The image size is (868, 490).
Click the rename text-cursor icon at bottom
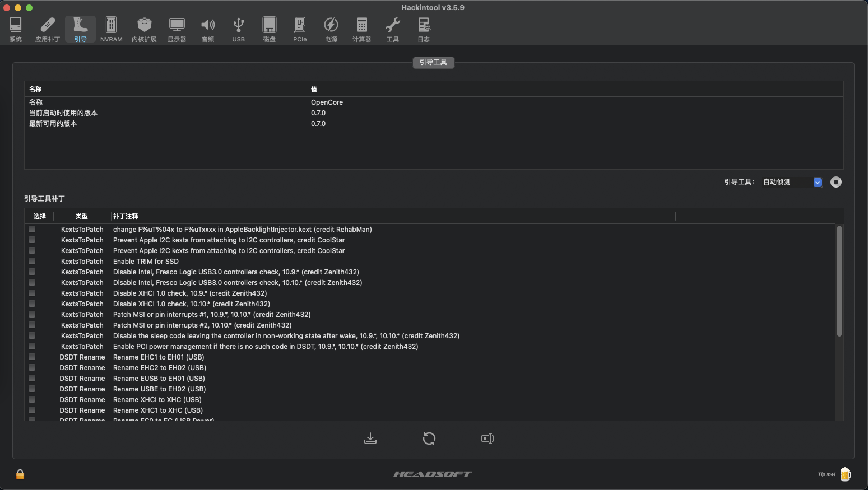pos(488,438)
